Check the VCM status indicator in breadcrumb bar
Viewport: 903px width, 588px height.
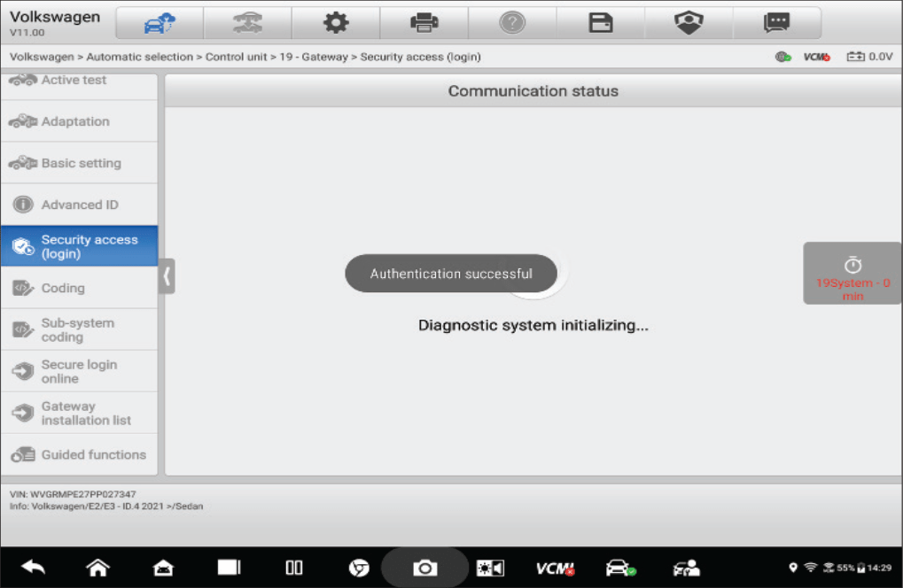click(x=817, y=57)
